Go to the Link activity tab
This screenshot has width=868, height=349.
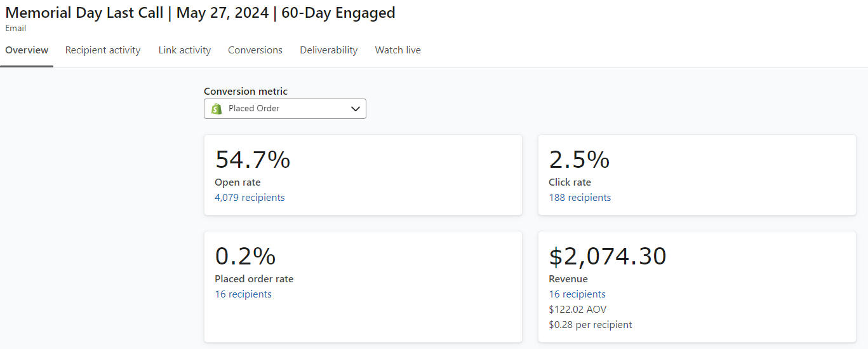tap(184, 50)
